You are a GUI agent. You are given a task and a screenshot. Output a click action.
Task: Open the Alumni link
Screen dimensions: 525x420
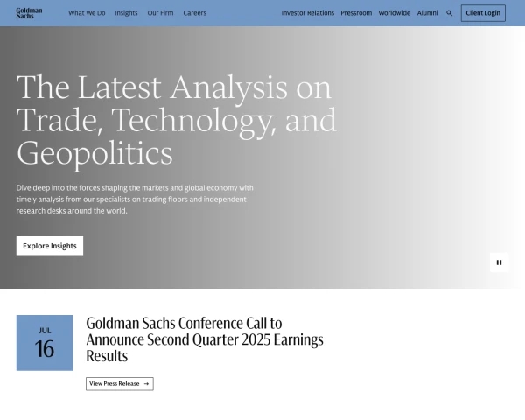(x=428, y=13)
